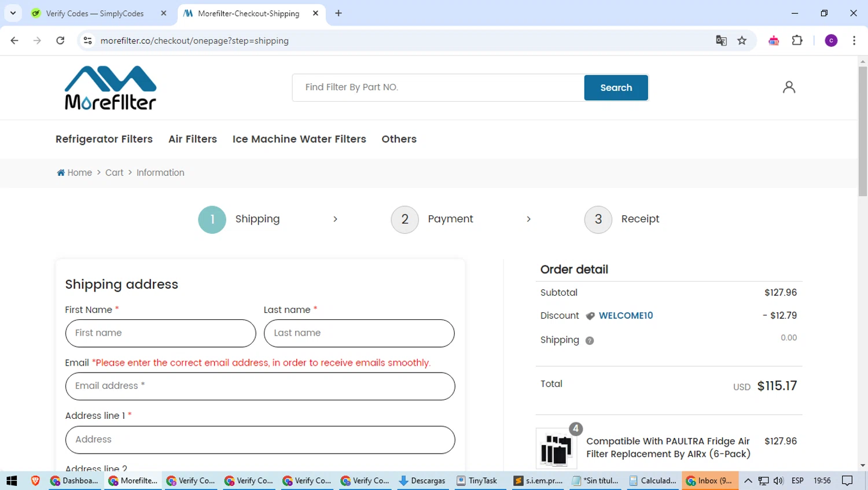
Task: Go back to previous page
Action: tap(14, 40)
